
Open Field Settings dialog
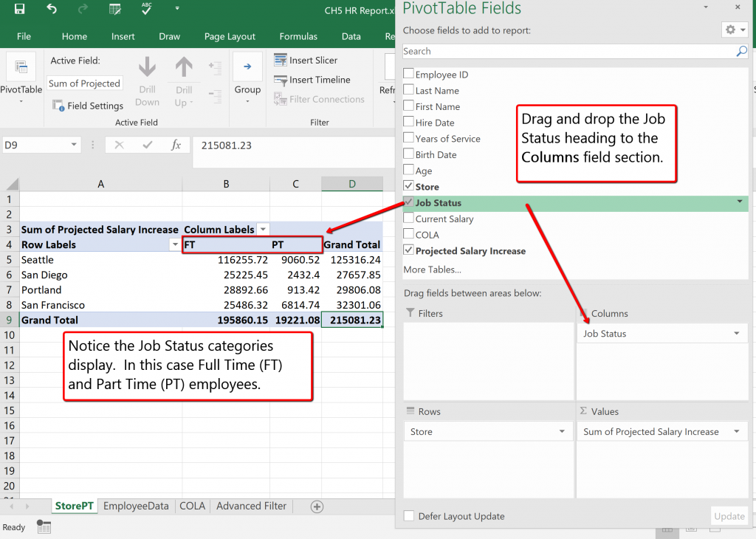coord(88,106)
